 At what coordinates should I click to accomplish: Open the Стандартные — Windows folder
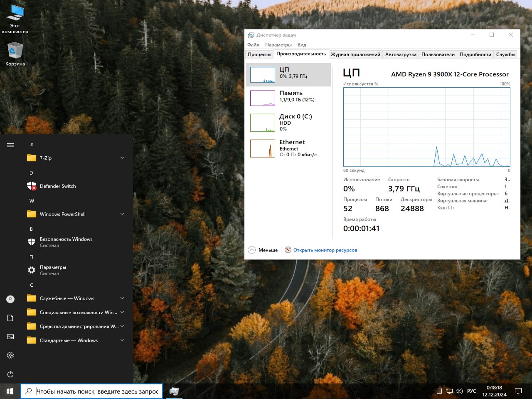76,340
